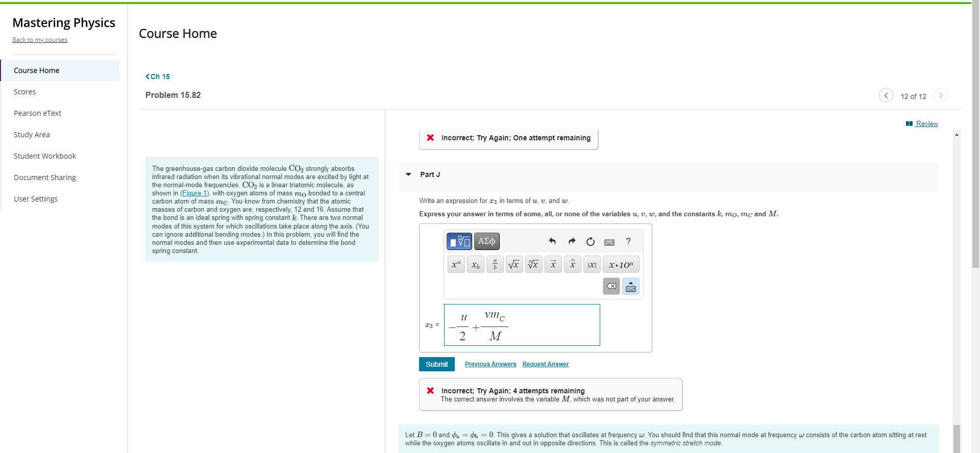The width and height of the screenshot is (980, 453).
Task: Collapse the Part J section
Action: click(x=408, y=174)
